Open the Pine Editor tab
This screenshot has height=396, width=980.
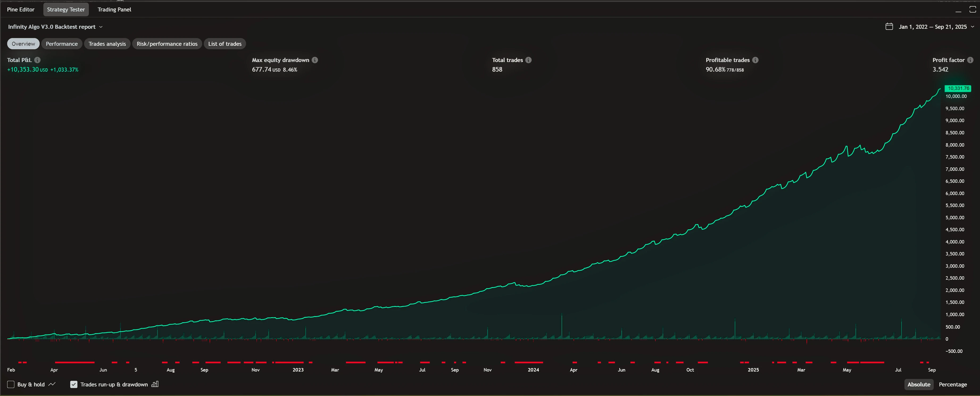20,10
